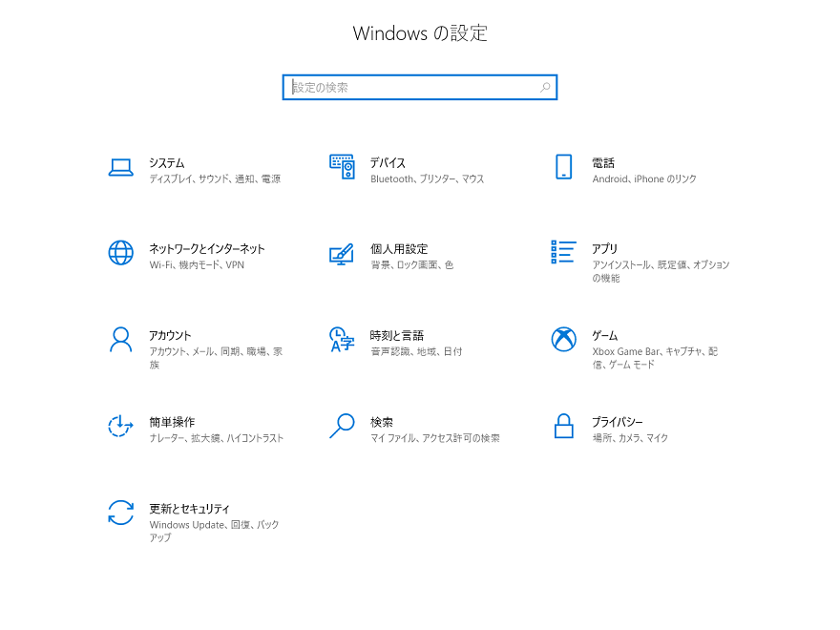Viewport: 840px width, 630px height.
Task: Click the search box magnifier icon
Action: click(x=545, y=87)
